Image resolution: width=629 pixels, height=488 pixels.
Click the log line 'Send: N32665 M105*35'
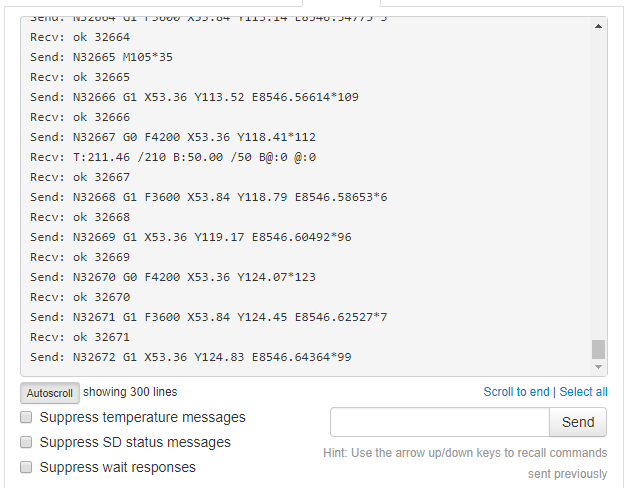(x=101, y=57)
